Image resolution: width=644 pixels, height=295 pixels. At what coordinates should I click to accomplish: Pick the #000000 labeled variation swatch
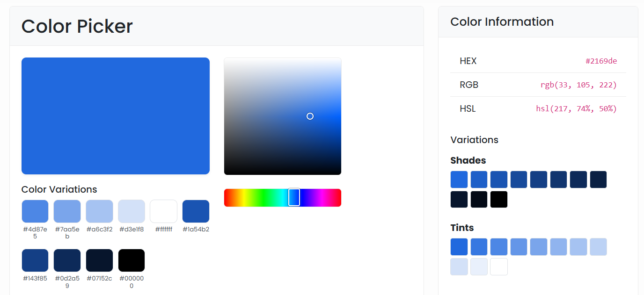click(x=132, y=260)
